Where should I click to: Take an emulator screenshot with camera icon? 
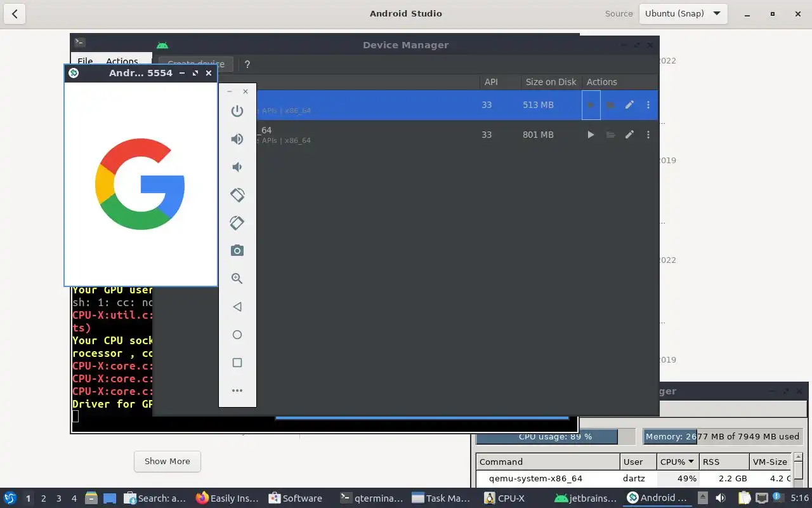pos(237,251)
